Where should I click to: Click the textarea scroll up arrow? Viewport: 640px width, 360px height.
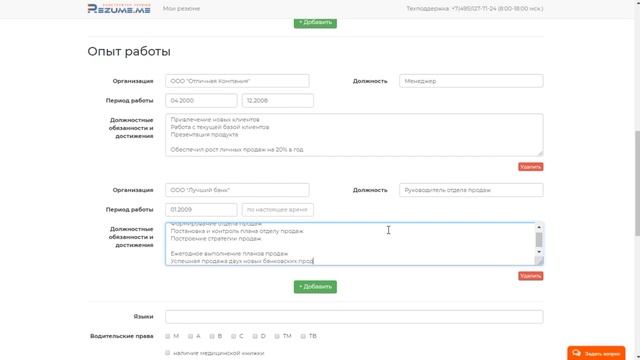tap(539, 227)
